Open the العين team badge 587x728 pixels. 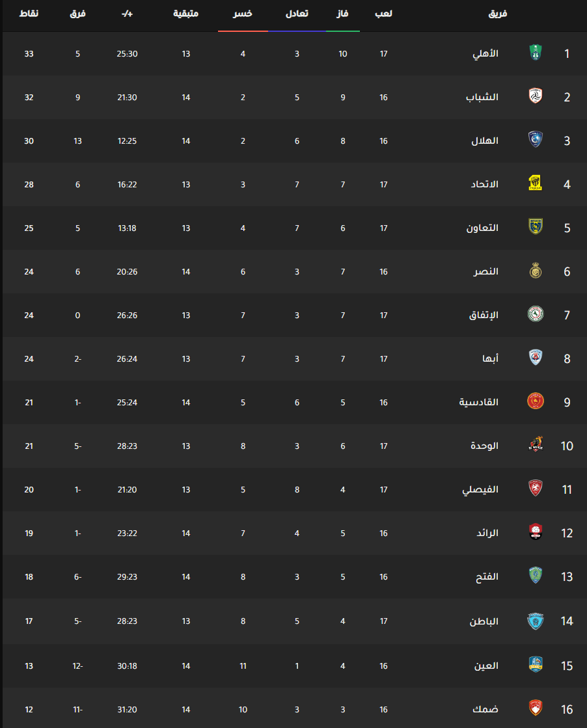(536, 664)
